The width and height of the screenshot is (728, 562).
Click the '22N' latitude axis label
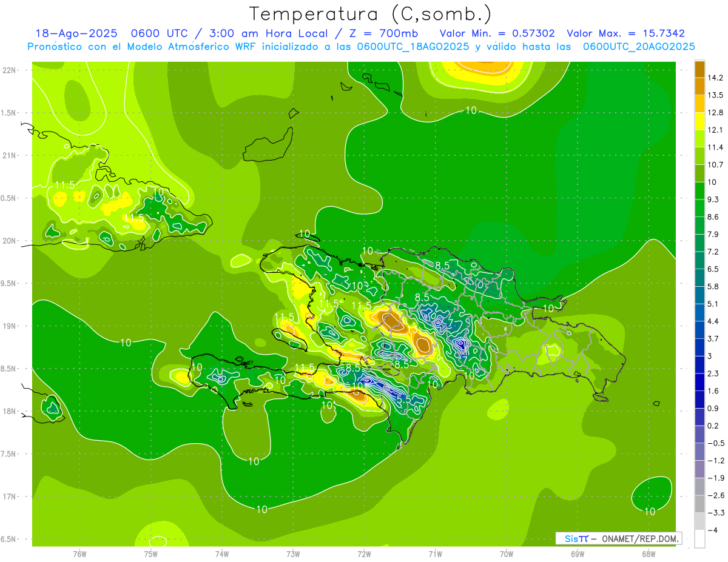10,70
